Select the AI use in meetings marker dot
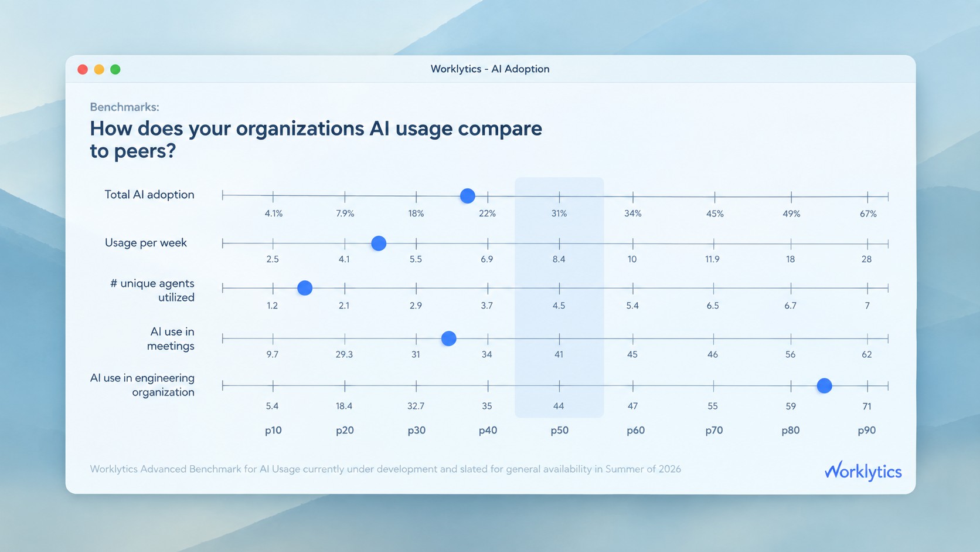Image resolution: width=980 pixels, height=552 pixels. tap(448, 338)
